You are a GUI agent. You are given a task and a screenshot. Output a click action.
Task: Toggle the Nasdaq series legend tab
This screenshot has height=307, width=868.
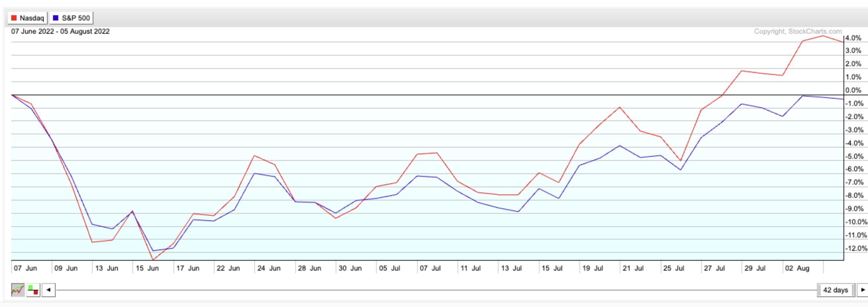point(27,18)
